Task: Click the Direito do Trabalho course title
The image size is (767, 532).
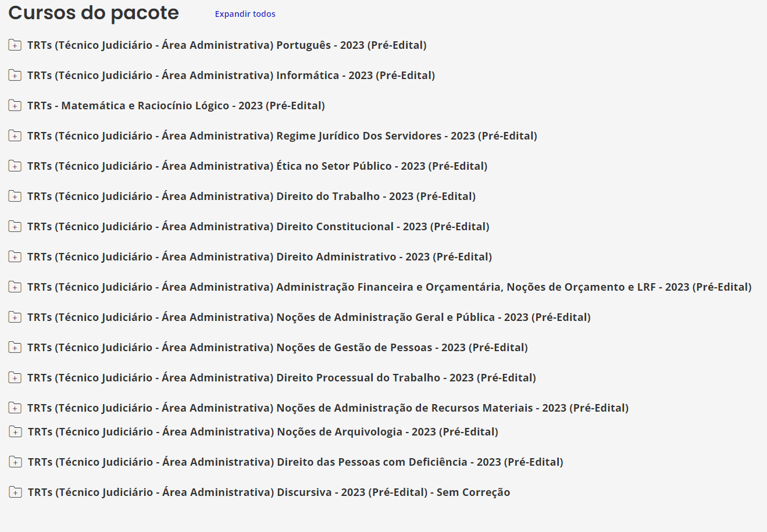Action: point(251,197)
